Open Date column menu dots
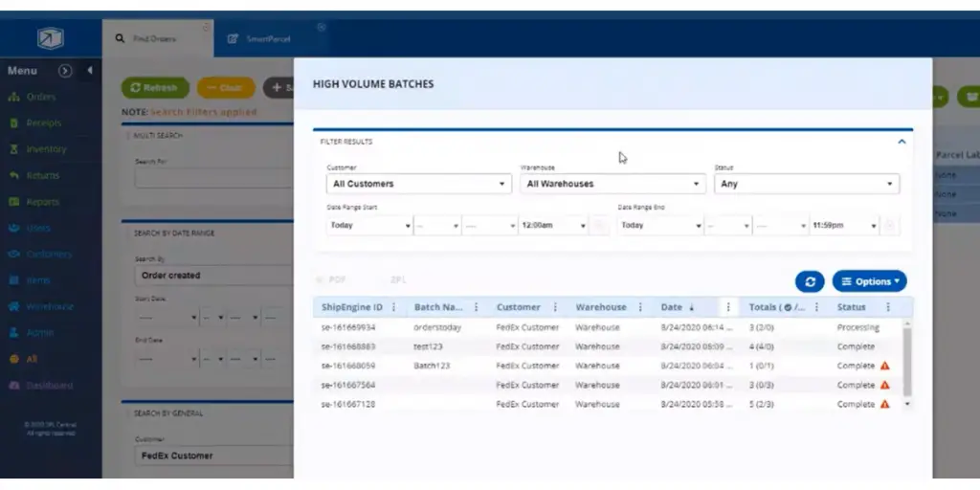The height and width of the screenshot is (490, 980). [x=727, y=307]
